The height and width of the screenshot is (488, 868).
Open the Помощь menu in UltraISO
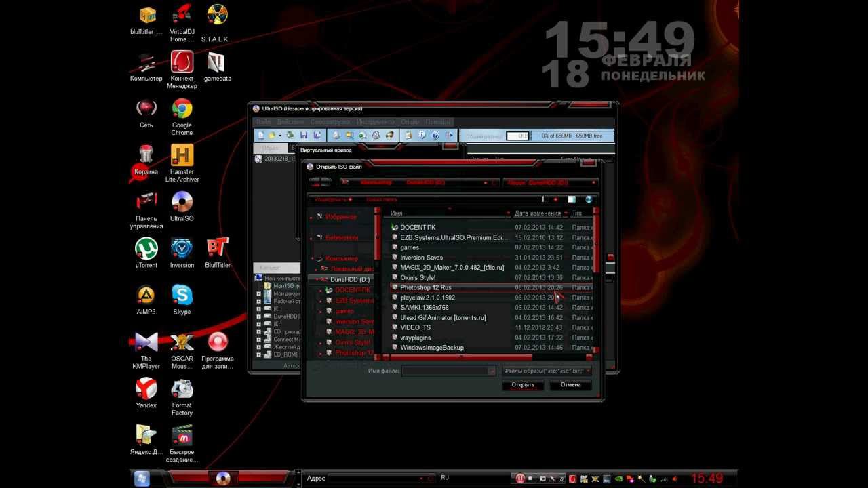coord(438,122)
